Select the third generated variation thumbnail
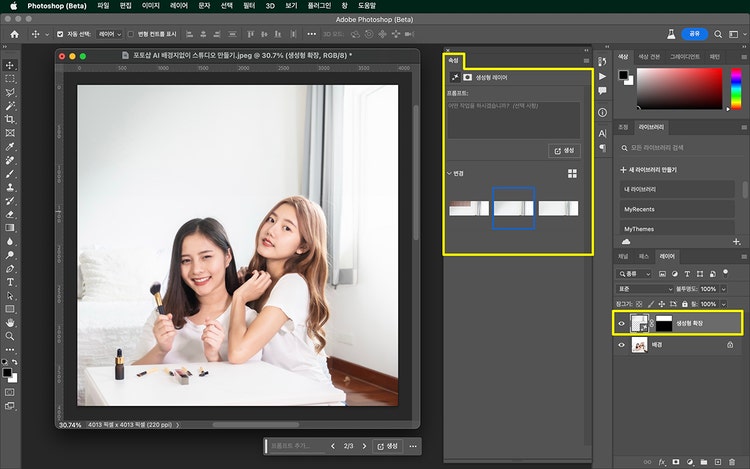This screenshot has width=750, height=469. click(x=558, y=208)
